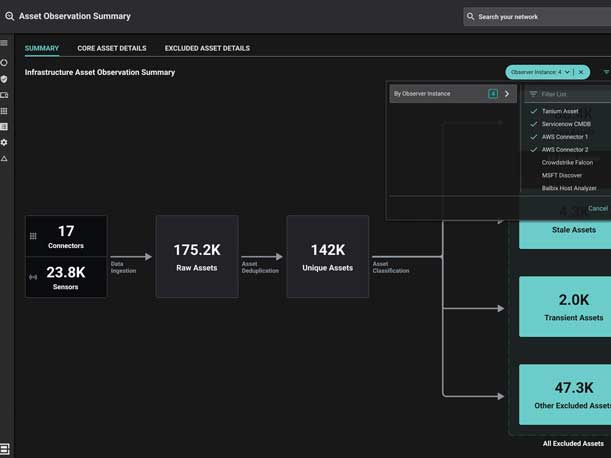611x458 pixels.
Task: Open the grid apps icon in sidebar
Action: pos(4,110)
